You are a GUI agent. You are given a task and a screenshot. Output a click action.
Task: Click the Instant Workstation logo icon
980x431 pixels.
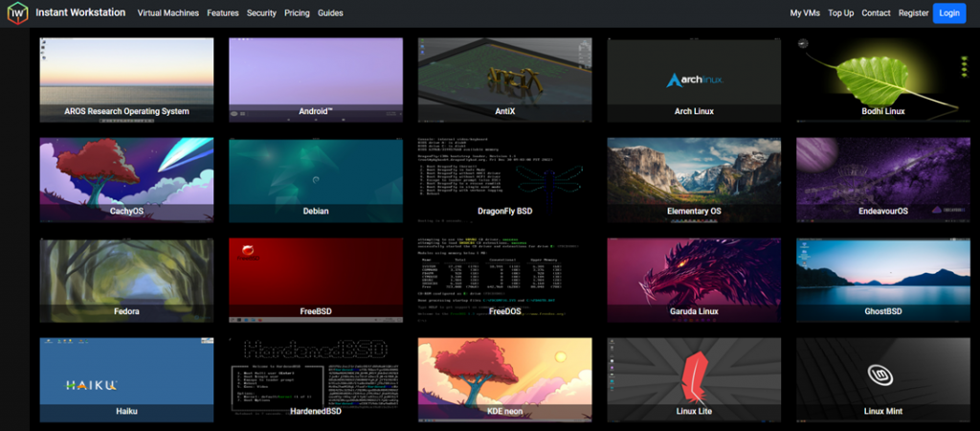(x=17, y=13)
